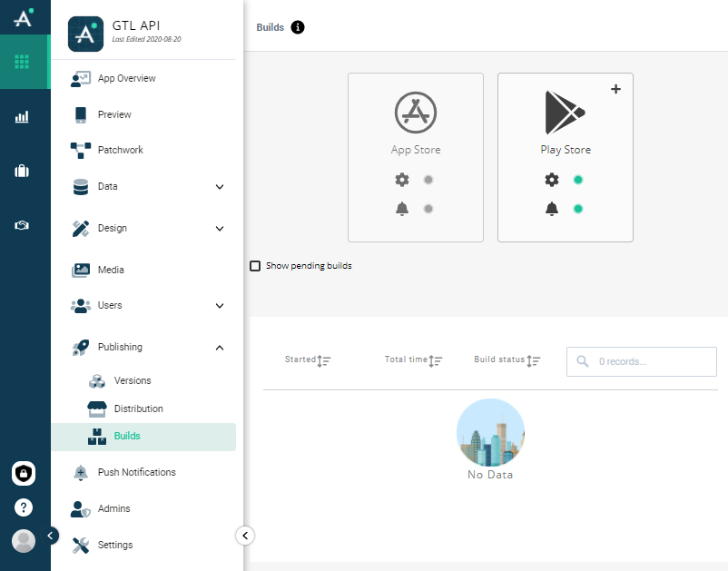Click the records search field
The height and width of the screenshot is (571, 728).
[x=641, y=361]
